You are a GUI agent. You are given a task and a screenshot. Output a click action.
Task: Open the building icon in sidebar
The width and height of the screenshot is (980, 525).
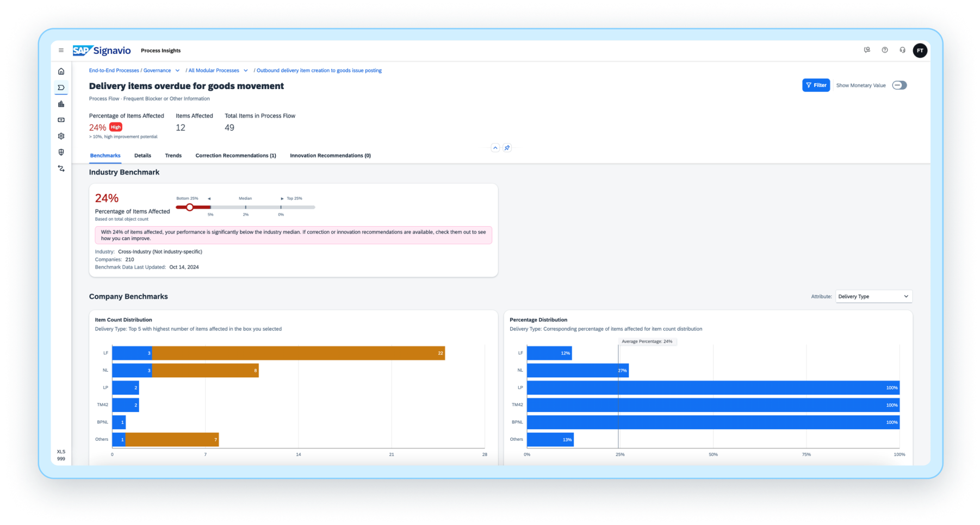[x=61, y=104]
